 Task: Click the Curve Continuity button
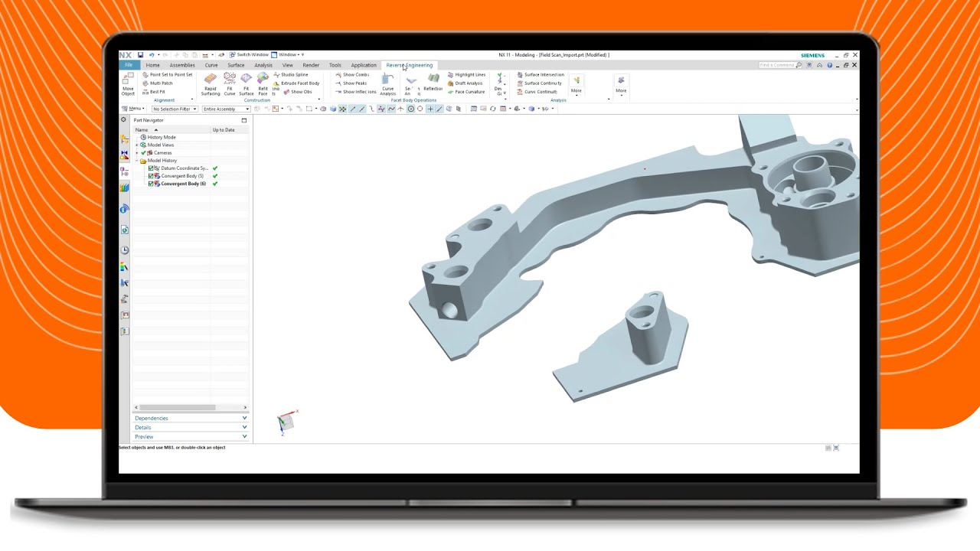click(x=537, y=92)
